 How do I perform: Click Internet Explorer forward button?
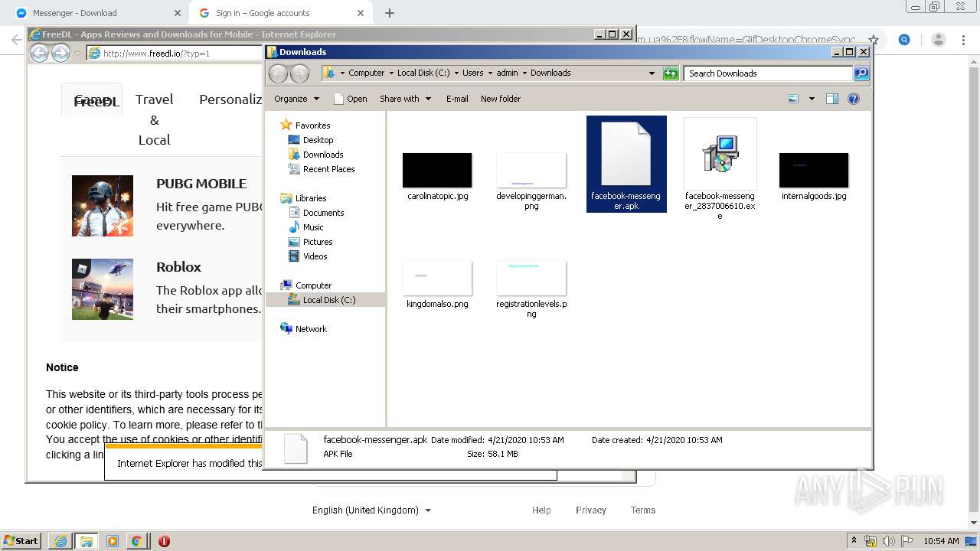60,53
